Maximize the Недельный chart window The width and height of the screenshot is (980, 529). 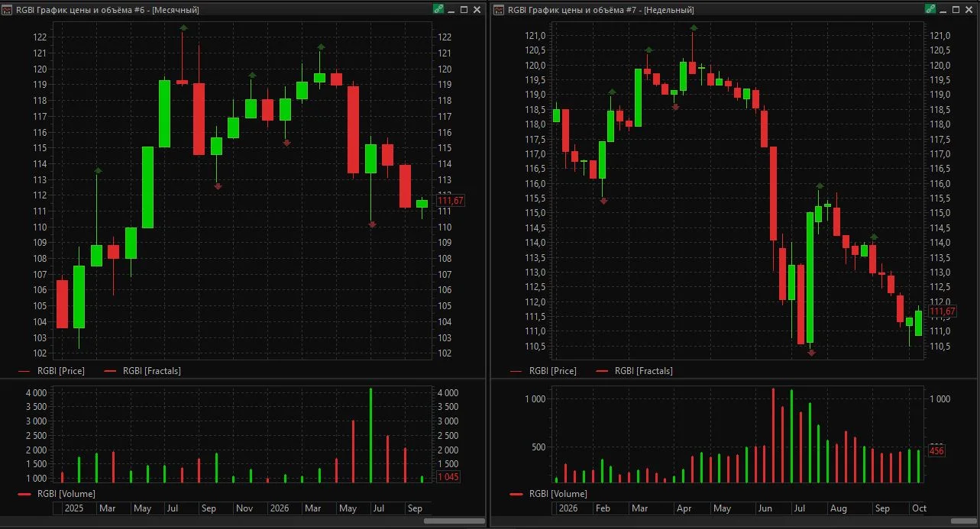pyautogui.click(x=956, y=9)
